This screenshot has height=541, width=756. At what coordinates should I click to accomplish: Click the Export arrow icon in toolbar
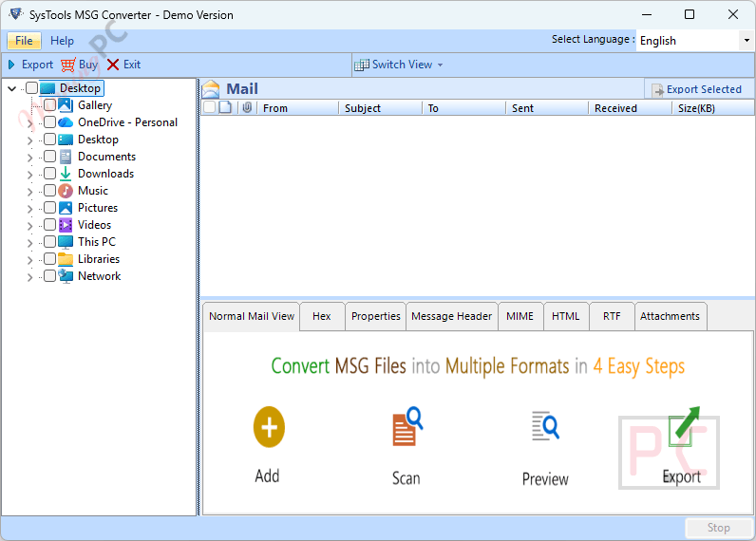coord(12,65)
